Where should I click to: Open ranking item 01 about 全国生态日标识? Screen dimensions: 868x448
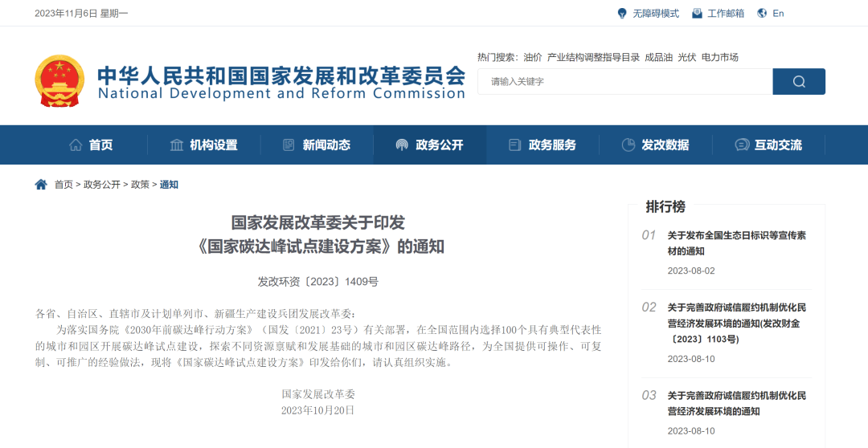(x=737, y=242)
